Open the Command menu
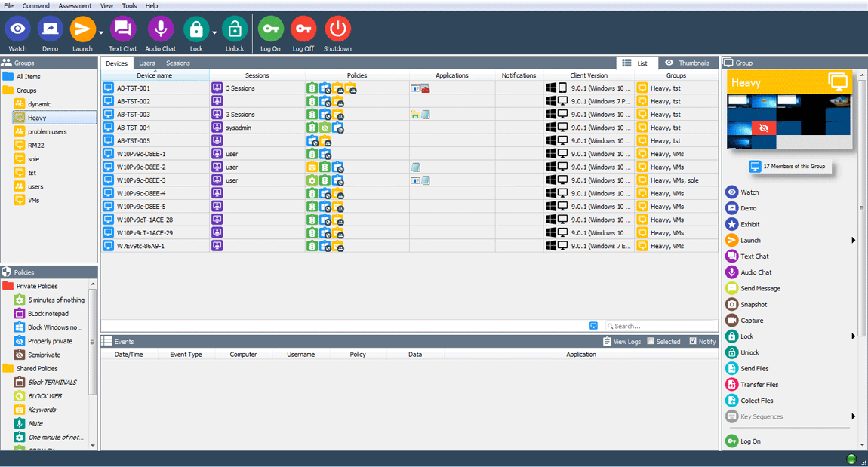Viewport: 868px width, 467px height. tap(36, 5)
